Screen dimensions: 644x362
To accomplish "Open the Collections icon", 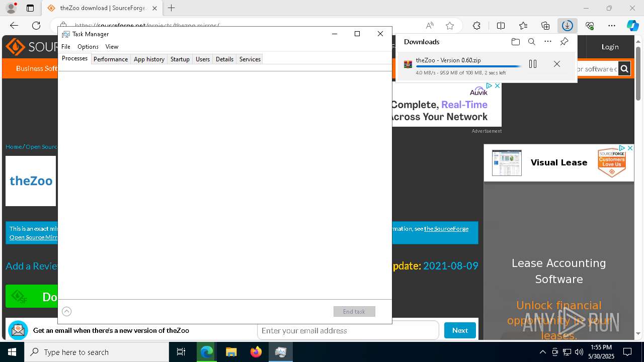I will pos(545,26).
